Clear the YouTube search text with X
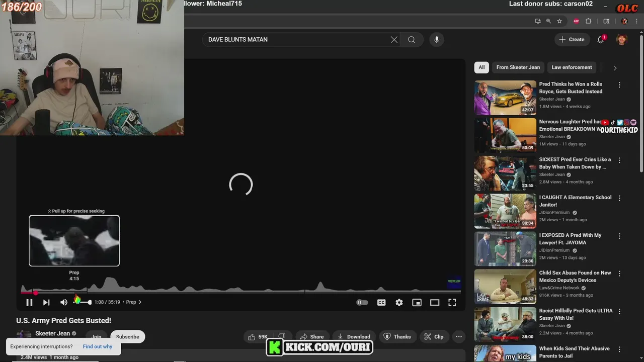The height and width of the screenshot is (362, 644). (x=394, y=40)
